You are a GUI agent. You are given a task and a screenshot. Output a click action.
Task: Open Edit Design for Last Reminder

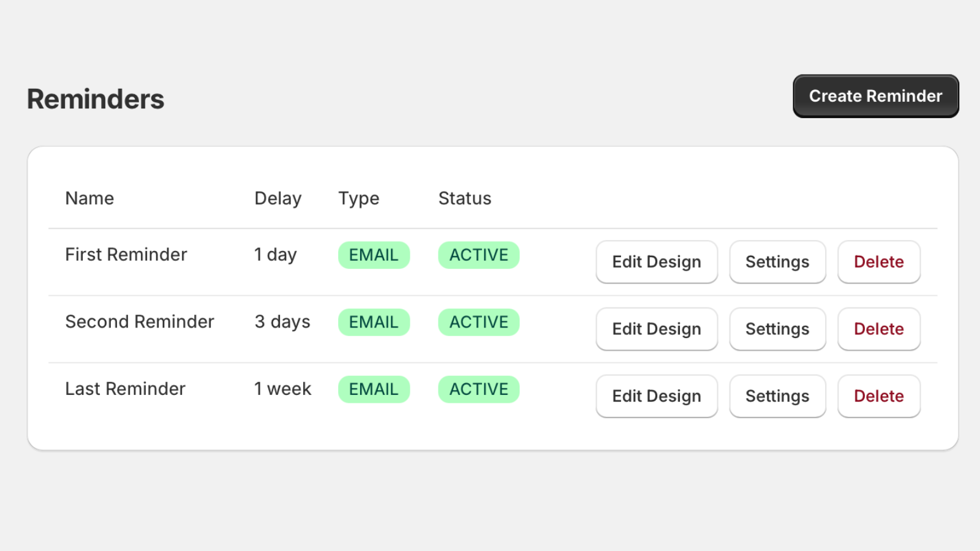tap(657, 396)
